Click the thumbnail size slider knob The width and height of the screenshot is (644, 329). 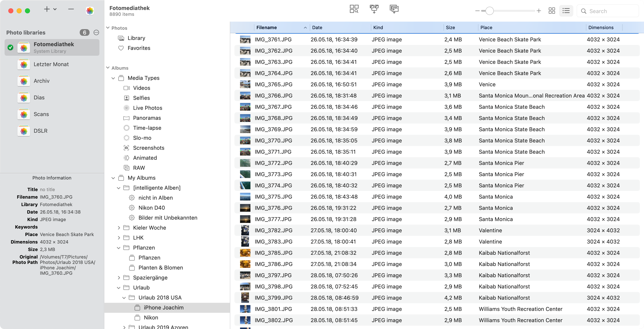pyautogui.click(x=489, y=11)
